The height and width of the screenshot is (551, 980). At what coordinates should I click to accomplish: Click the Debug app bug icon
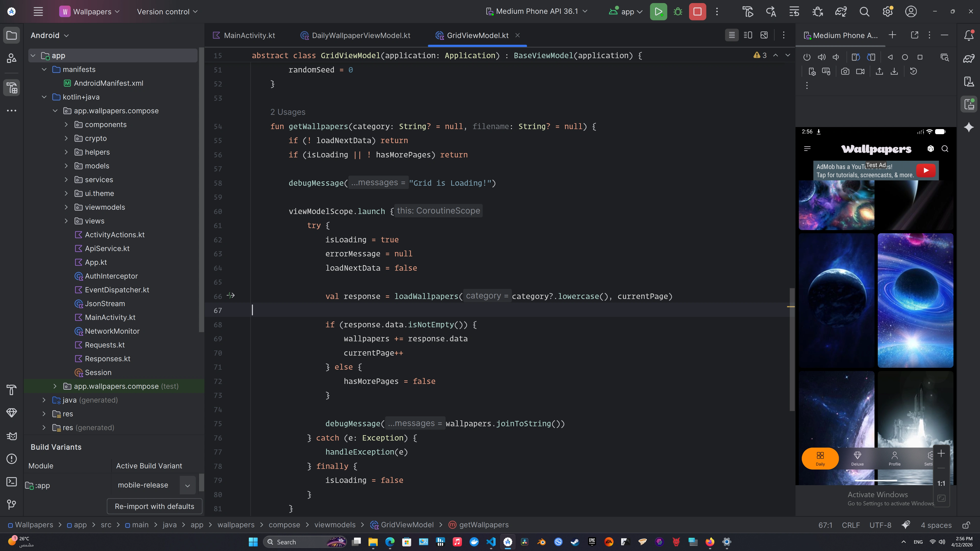tap(678, 11)
